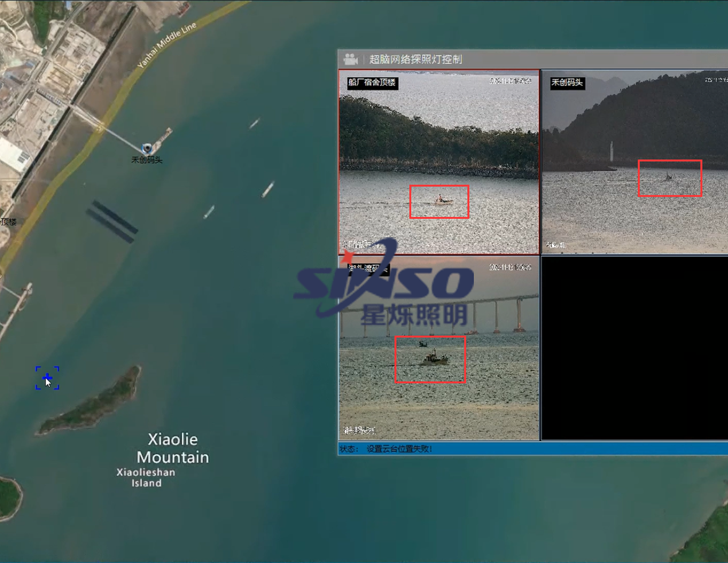Click the white lighthouse in 禾创码头 feed

(612, 152)
